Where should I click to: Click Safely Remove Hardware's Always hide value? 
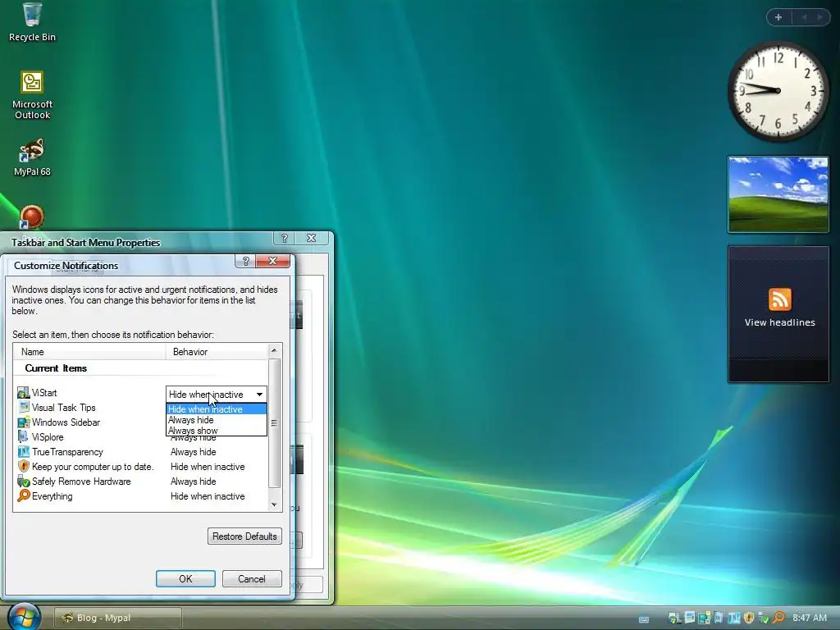pyautogui.click(x=194, y=481)
